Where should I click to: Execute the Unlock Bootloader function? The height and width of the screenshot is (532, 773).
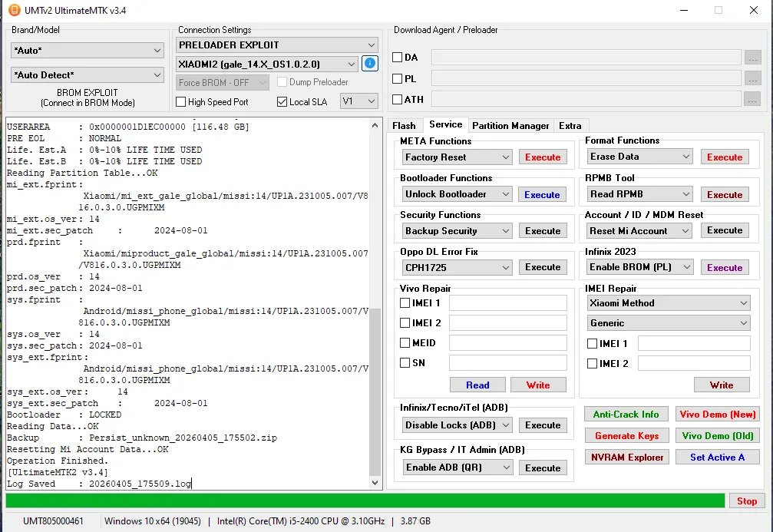(x=542, y=195)
